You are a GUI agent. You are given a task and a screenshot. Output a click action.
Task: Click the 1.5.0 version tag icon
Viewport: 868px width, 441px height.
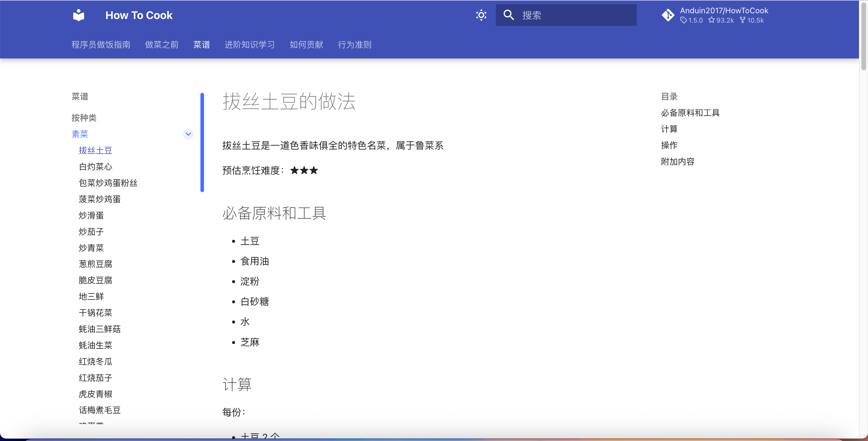(683, 20)
